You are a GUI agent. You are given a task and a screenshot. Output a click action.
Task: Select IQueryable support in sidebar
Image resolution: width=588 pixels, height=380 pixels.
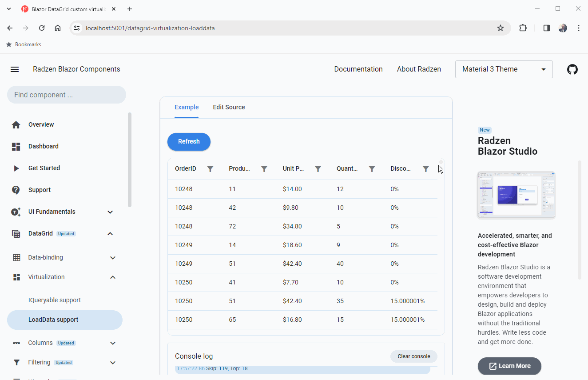tap(55, 300)
